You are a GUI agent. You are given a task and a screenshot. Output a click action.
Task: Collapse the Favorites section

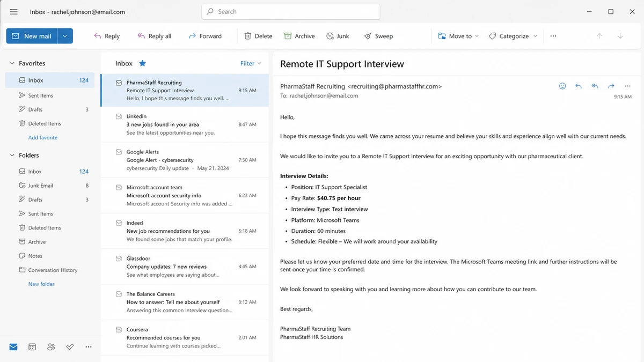(12, 63)
